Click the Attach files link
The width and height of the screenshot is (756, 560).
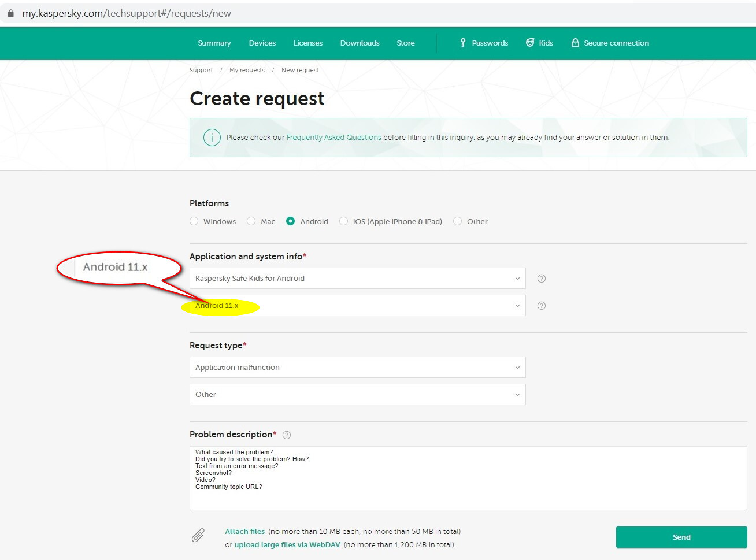pos(245,532)
